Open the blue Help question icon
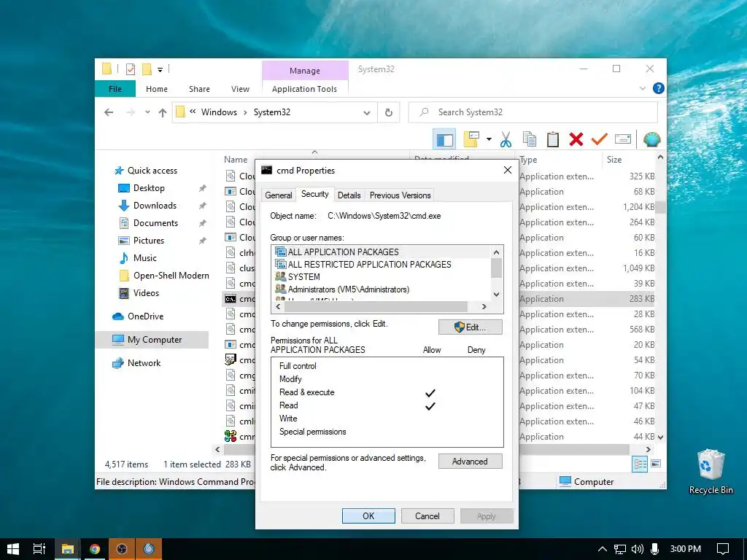This screenshot has height=560, width=747. tap(659, 88)
